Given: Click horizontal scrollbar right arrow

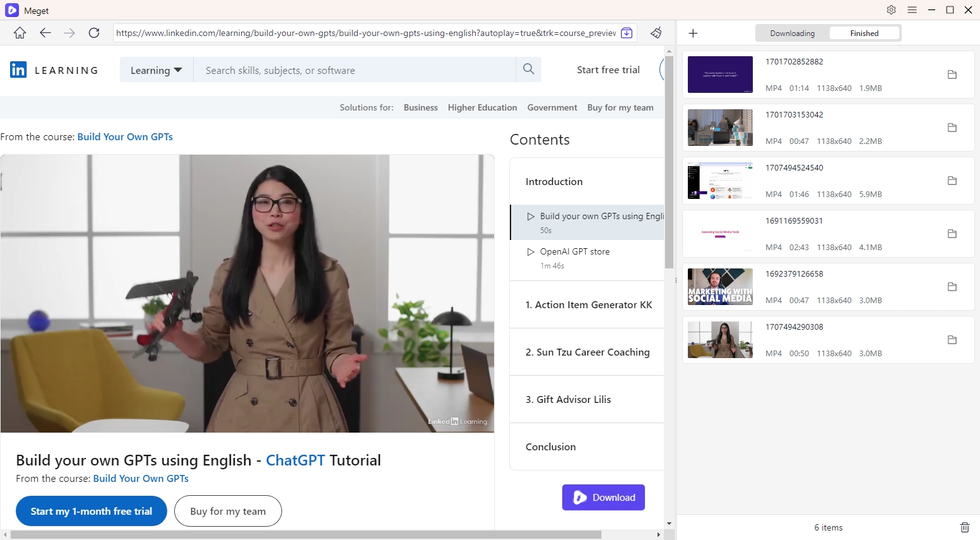Looking at the screenshot, I should click(x=659, y=535).
